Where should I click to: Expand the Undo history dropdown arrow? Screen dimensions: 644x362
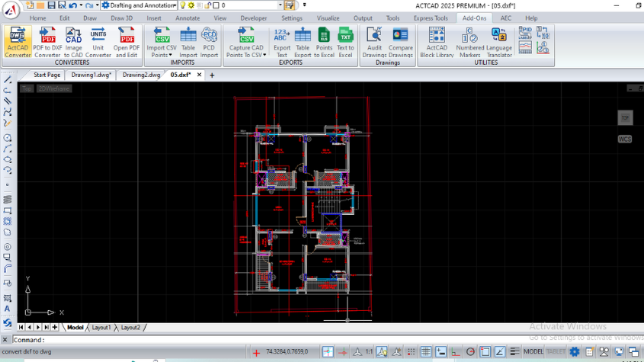(x=81, y=5)
